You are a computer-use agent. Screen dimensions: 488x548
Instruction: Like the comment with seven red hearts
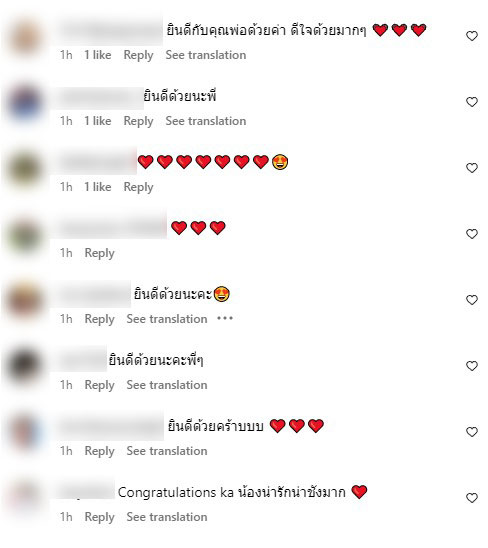pos(472,168)
